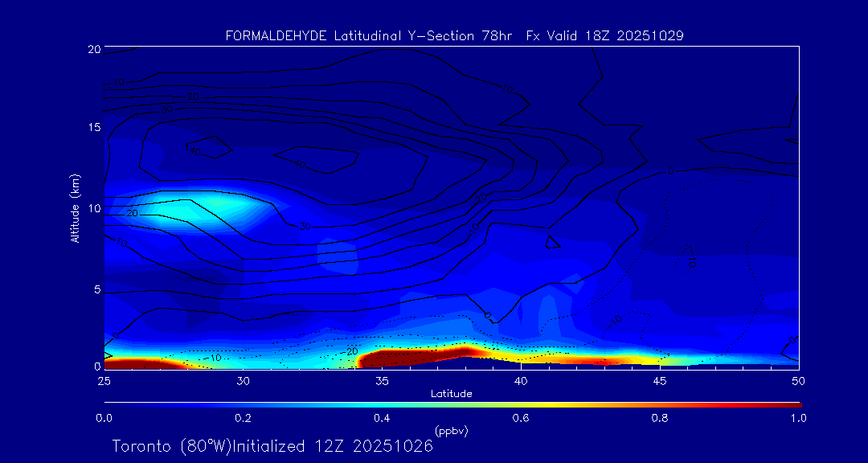Click the -20 contour label near the surface
The image size is (868, 463).
[x=350, y=351]
